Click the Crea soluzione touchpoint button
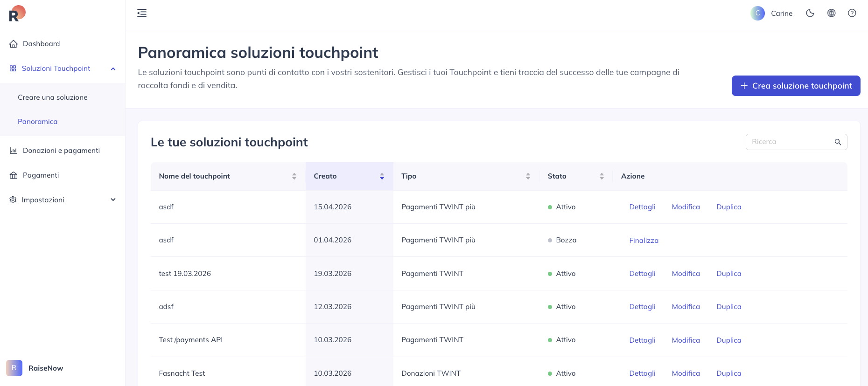Screen dimensions: 868x386 click(796, 86)
